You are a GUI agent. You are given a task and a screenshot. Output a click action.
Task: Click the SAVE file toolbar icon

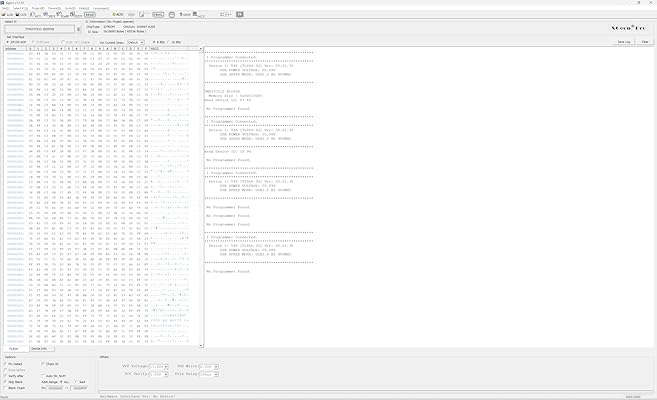coord(21,15)
